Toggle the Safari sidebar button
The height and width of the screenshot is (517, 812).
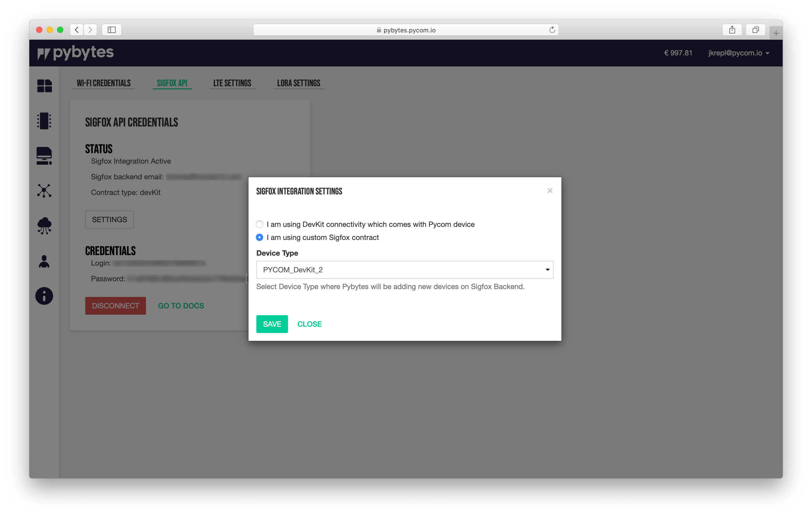(112, 30)
